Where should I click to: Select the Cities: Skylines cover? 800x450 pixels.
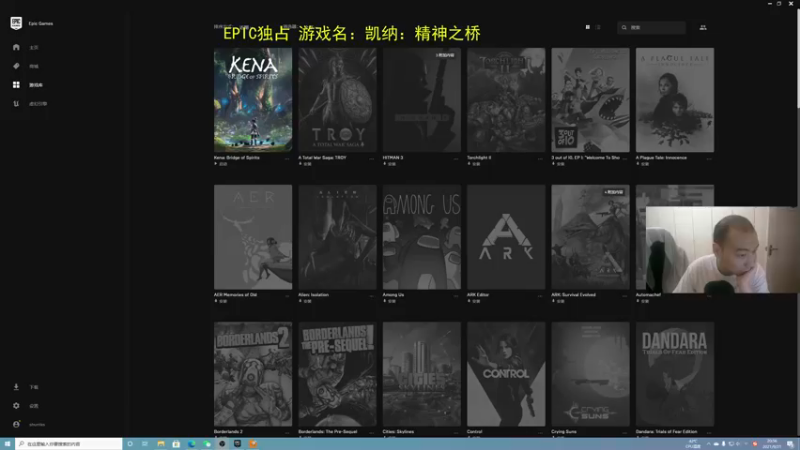click(x=422, y=374)
